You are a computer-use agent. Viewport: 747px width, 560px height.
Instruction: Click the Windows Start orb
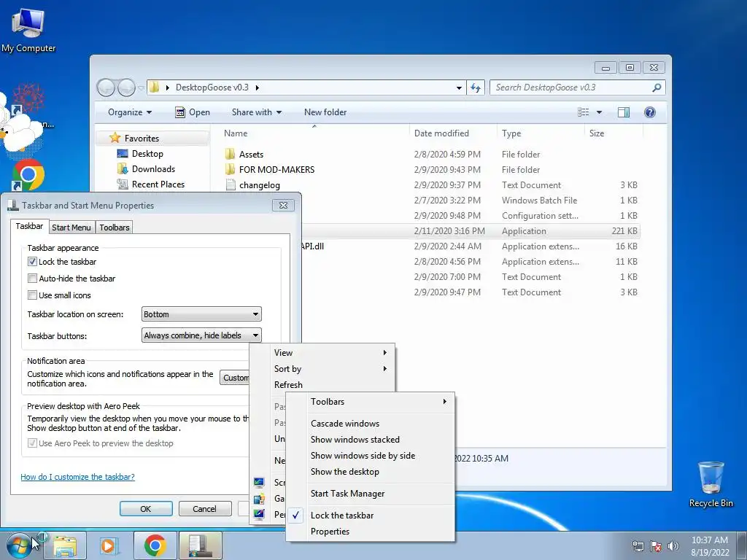[20, 545]
